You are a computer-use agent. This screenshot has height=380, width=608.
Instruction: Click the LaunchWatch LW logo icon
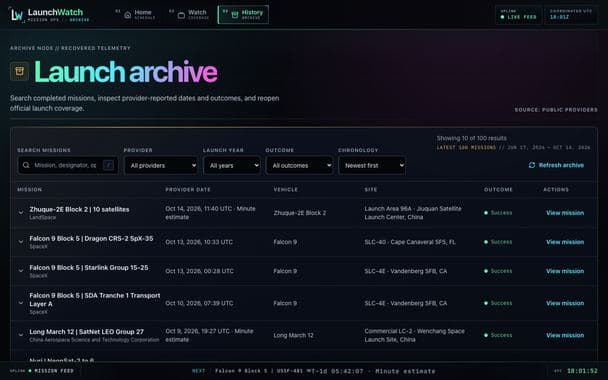(16, 15)
